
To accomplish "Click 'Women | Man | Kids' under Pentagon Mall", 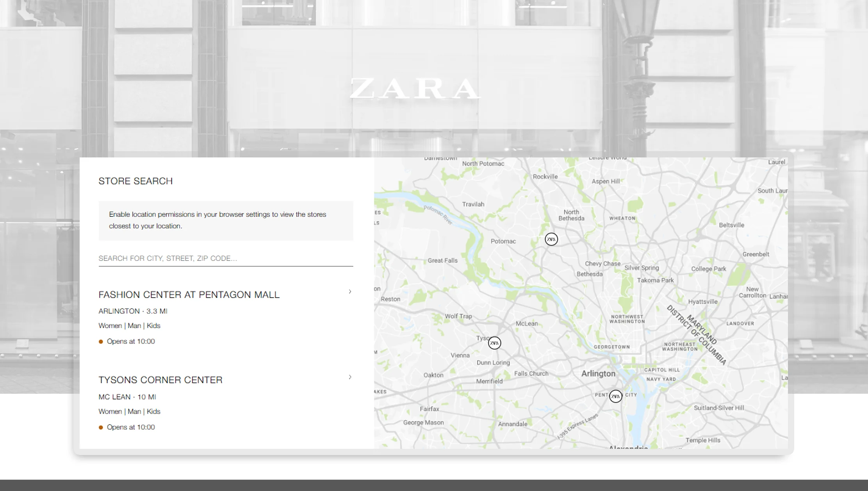I will (129, 326).
